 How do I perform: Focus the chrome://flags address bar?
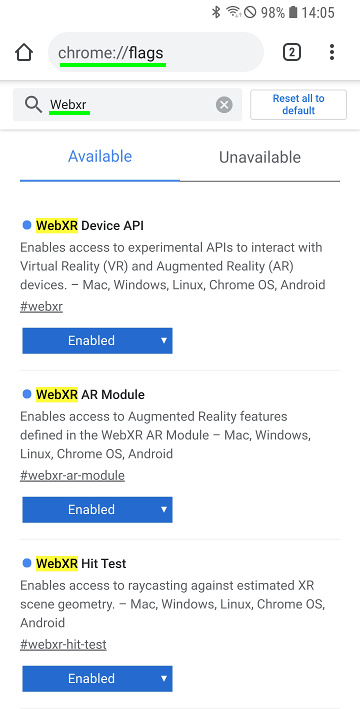(x=156, y=53)
